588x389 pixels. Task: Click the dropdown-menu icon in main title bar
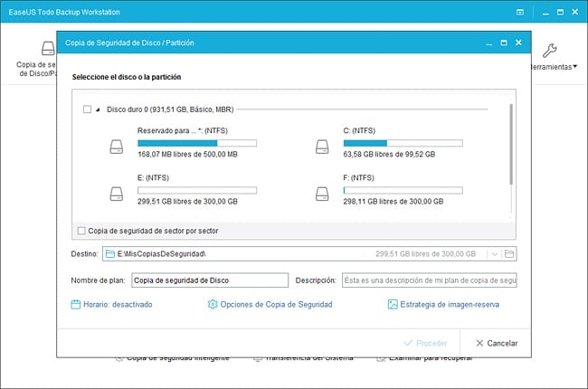click(x=520, y=12)
